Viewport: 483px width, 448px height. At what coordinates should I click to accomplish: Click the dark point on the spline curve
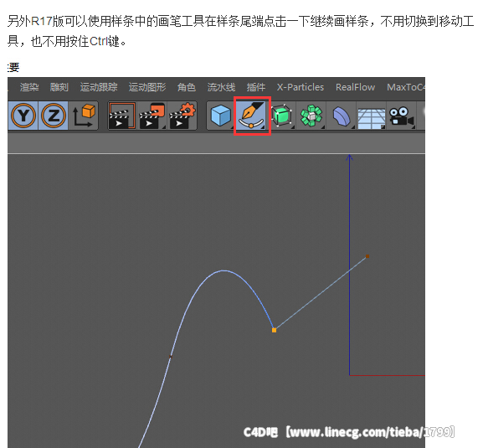(x=171, y=357)
